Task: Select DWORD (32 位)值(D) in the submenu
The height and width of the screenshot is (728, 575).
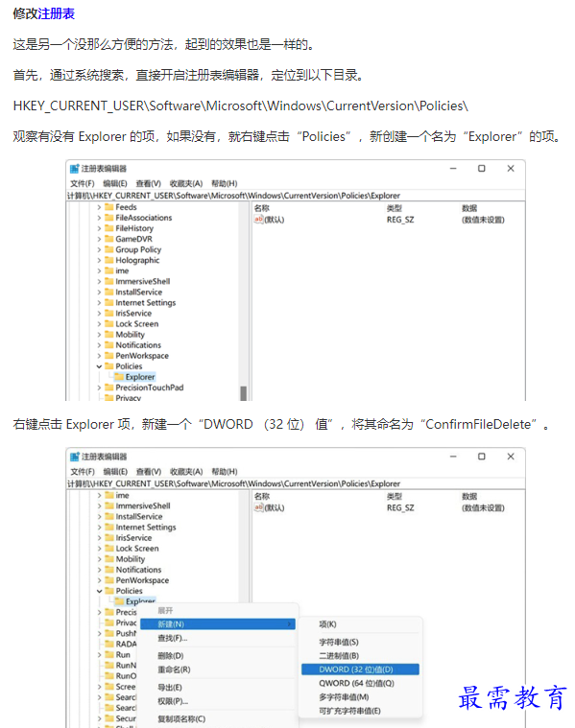Action: coord(360,669)
